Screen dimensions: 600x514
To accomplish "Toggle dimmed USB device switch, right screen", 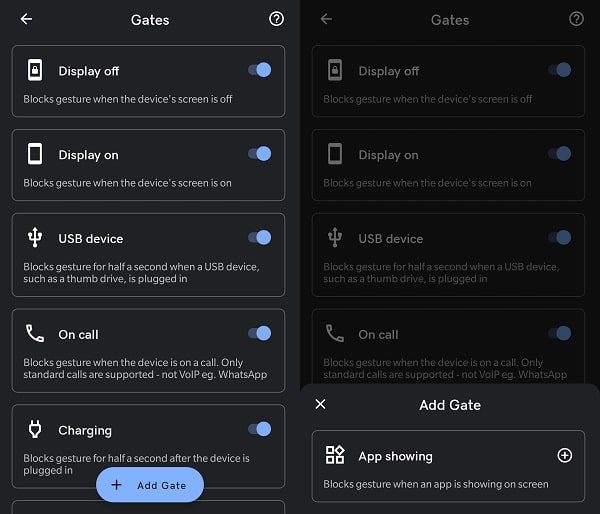I will pos(560,238).
